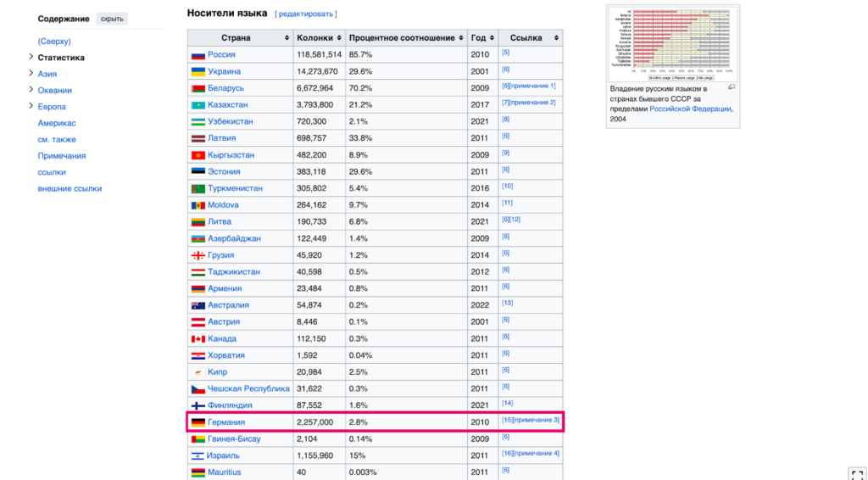Screen dimensions: 868x480
Task: Click редактировать link next to Носители языка
Action: [305, 14]
